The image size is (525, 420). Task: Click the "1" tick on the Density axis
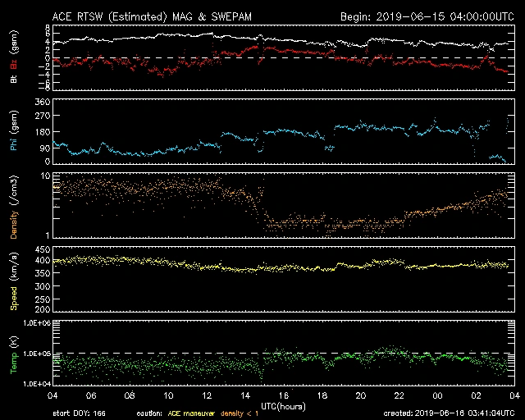(48, 235)
